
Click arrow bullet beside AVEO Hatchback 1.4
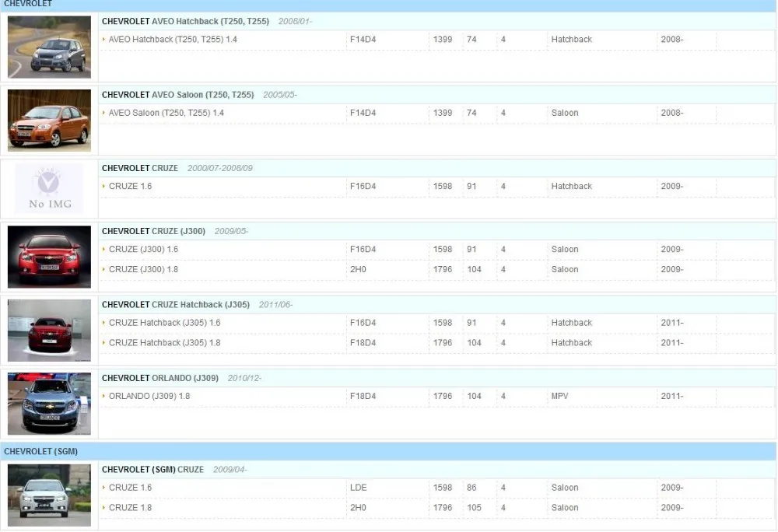point(103,39)
